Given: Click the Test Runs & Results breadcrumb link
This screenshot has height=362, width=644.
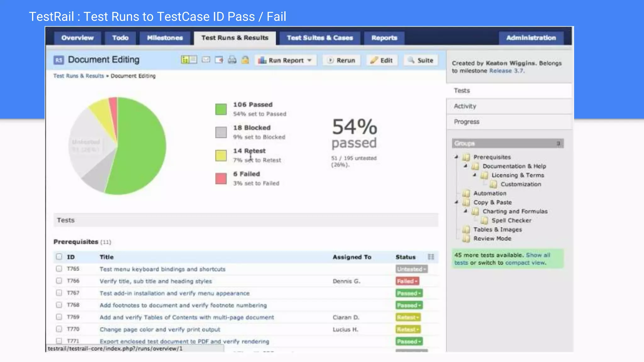Looking at the screenshot, I should coord(79,76).
